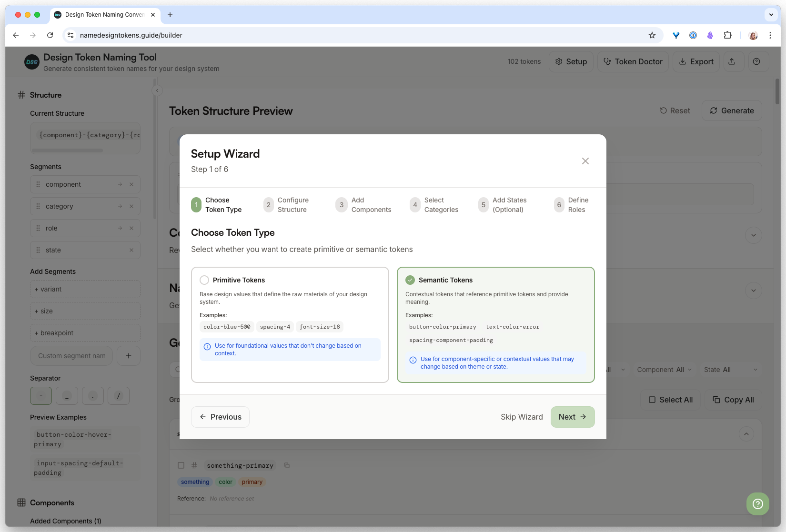
Task: Click Select All checkbox button
Action: tap(671, 400)
